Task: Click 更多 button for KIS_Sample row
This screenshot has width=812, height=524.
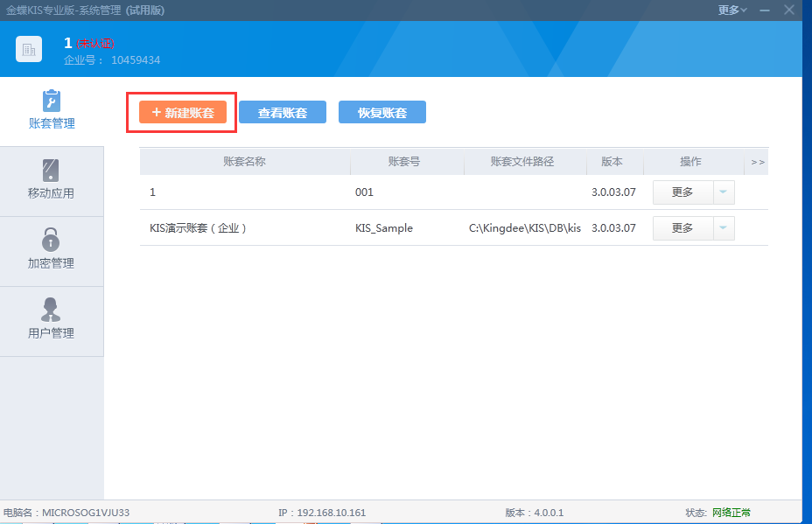Action: [682, 228]
